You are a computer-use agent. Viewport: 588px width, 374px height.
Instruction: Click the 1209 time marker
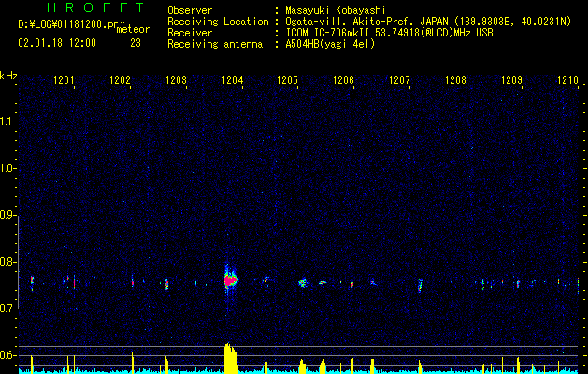pos(512,80)
